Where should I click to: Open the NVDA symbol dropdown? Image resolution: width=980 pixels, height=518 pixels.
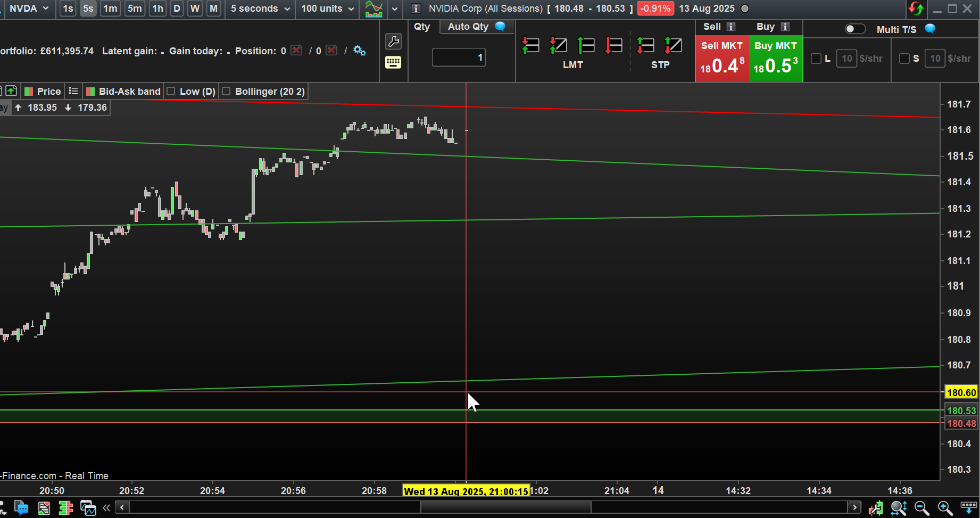tap(29, 9)
